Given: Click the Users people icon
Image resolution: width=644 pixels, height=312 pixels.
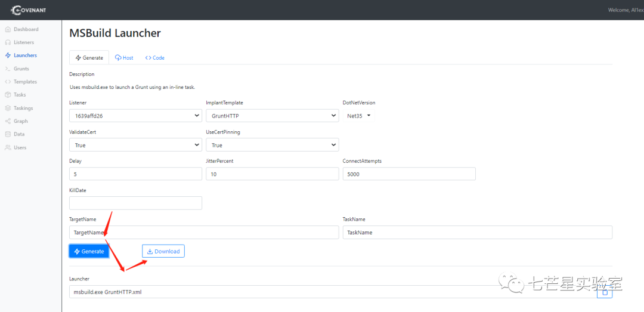Looking at the screenshot, I should (8, 147).
